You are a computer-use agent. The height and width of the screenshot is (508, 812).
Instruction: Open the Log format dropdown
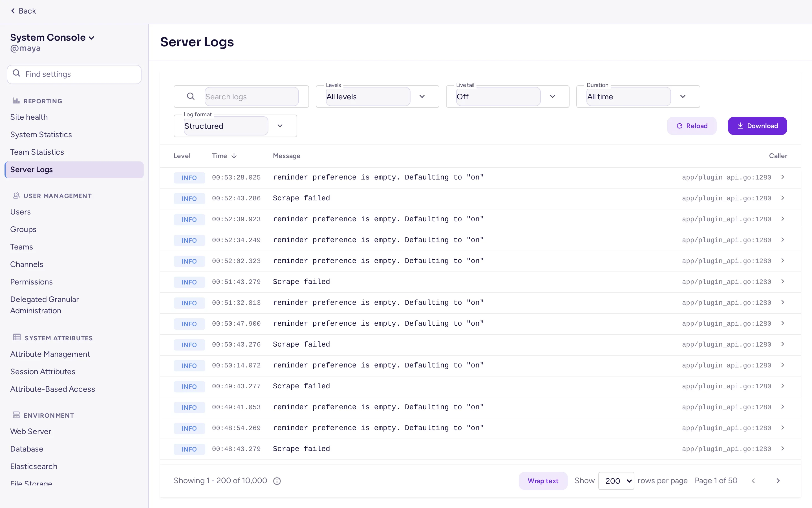pyautogui.click(x=235, y=126)
